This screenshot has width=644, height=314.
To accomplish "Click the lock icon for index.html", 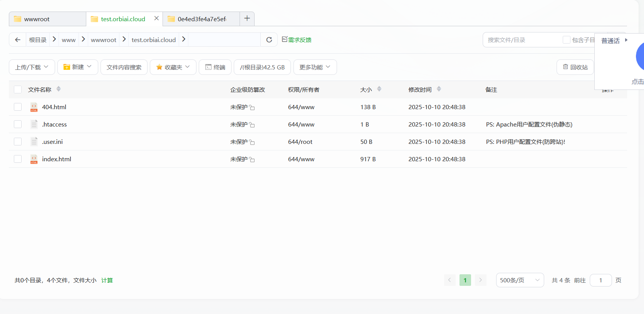I will 252,160.
